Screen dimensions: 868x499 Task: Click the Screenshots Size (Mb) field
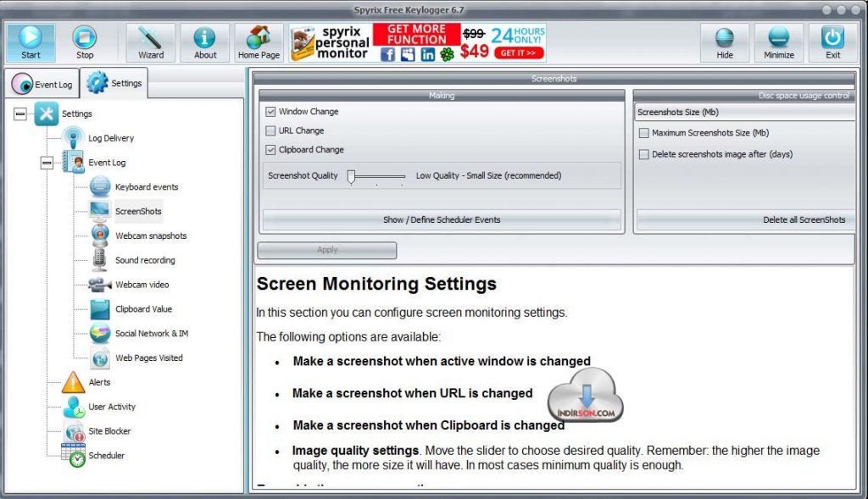click(744, 113)
